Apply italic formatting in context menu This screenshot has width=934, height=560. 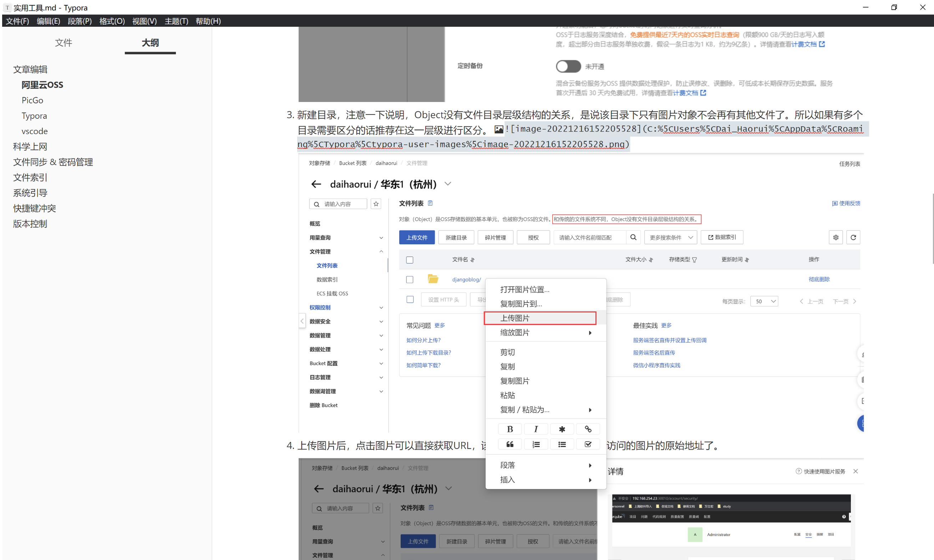(x=535, y=429)
